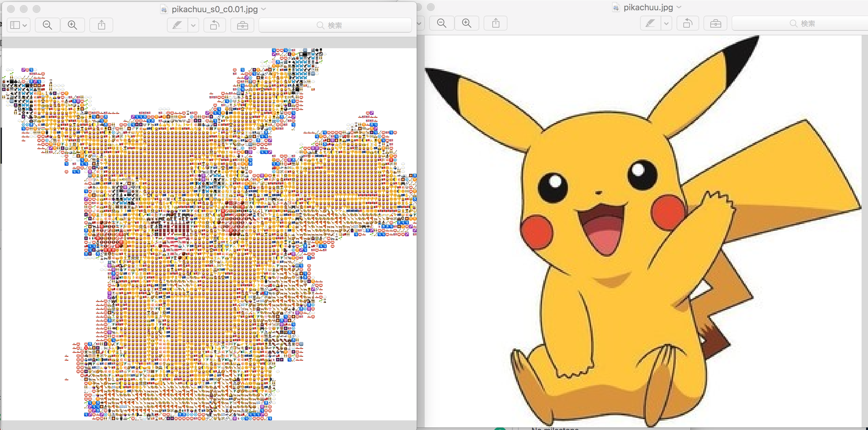The image size is (868, 430).
Task: Click the pikachuu_s0_c0.01.jpg window title text
Action: coord(215,9)
